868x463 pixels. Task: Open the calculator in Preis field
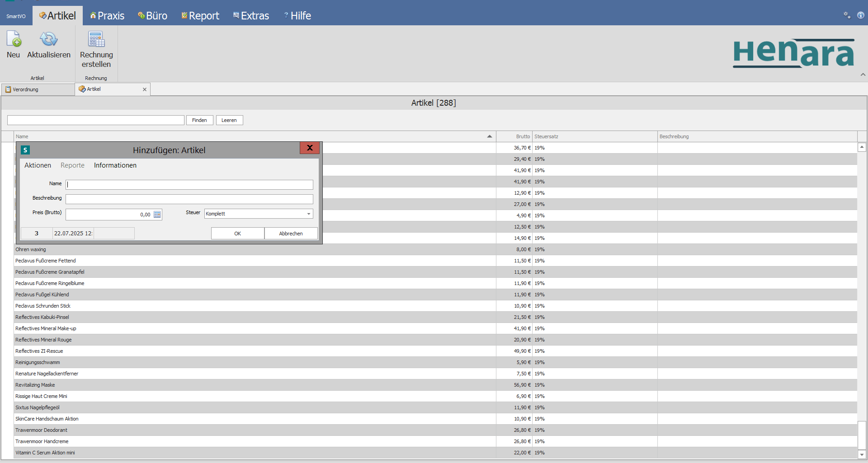tap(157, 215)
